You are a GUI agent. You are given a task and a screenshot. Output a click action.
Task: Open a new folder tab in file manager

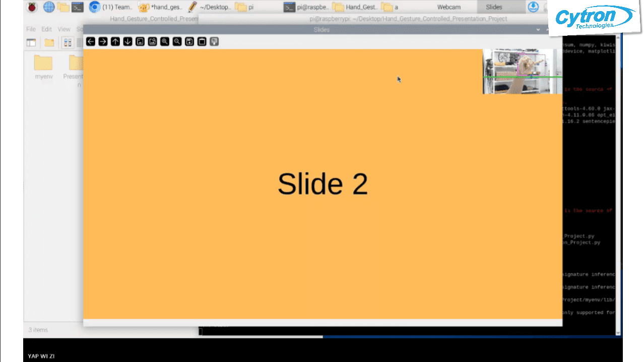click(48, 42)
